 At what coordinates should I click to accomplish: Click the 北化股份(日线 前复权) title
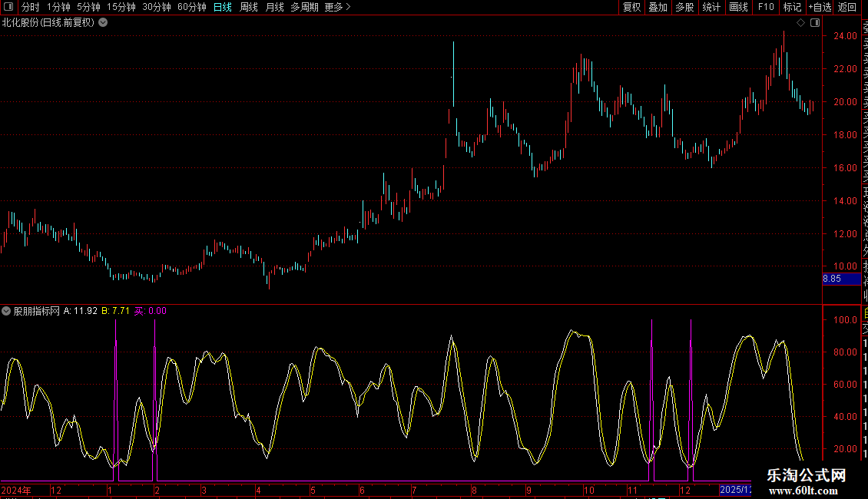tap(48, 23)
